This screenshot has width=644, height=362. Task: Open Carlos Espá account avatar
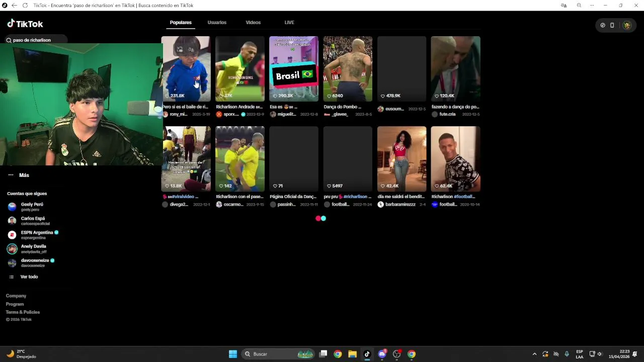(12, 221)
